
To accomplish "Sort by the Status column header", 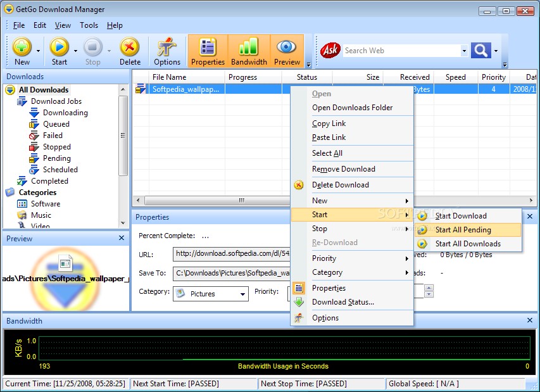I will pyautogui.click(x=307, y=77).
